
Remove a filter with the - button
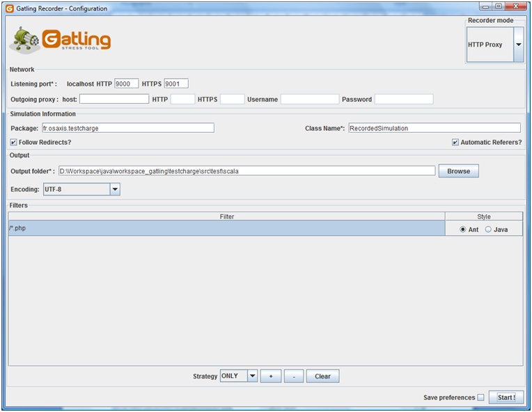294,376
